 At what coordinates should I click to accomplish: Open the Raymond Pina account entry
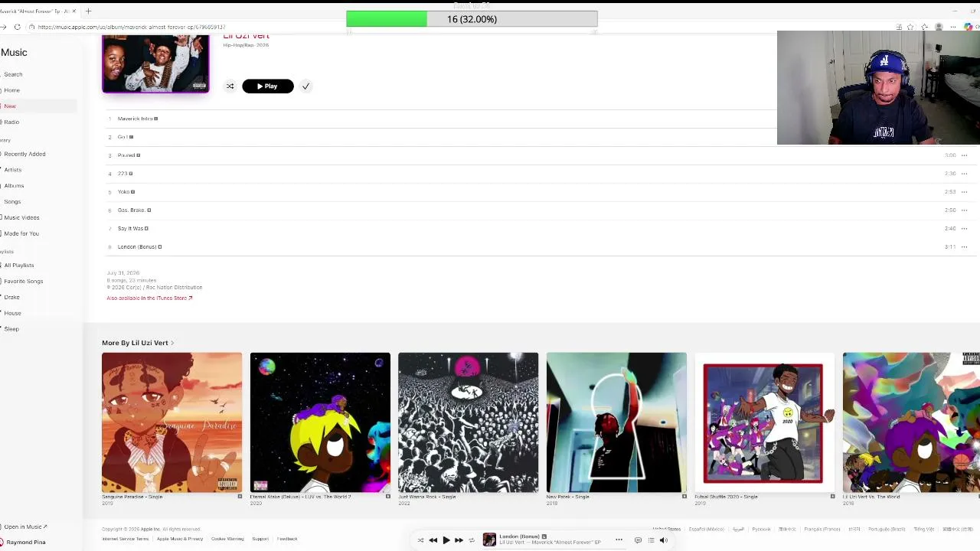click(x=24, y=542)
